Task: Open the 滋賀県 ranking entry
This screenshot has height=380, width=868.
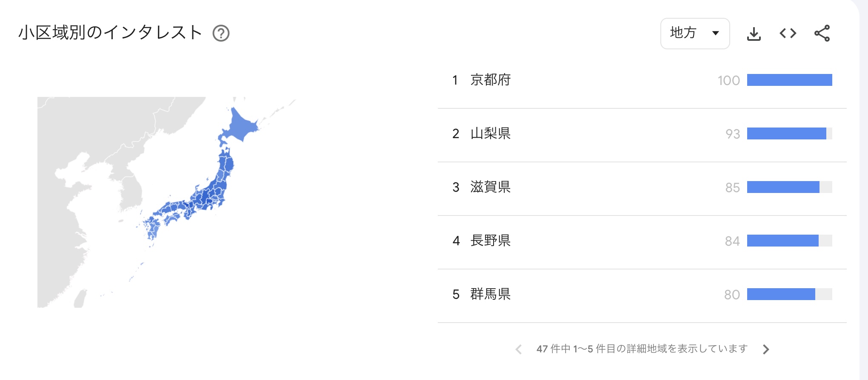Action: 490,187
